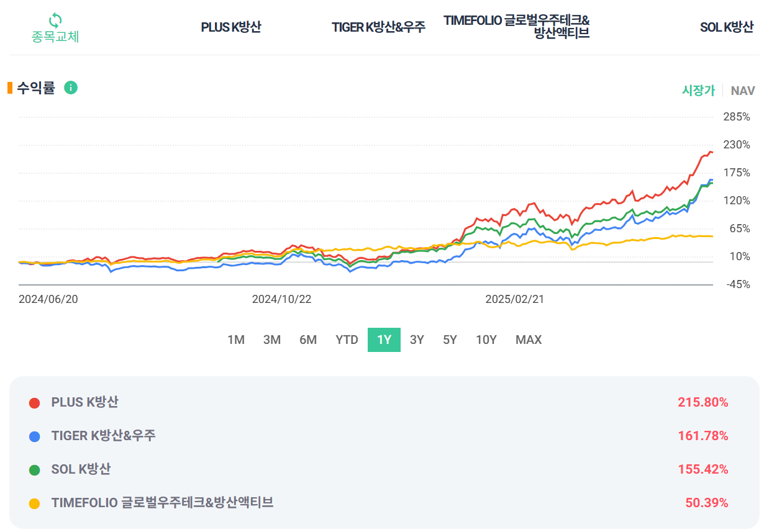Click the 50.39% return value

coord(707,503)
